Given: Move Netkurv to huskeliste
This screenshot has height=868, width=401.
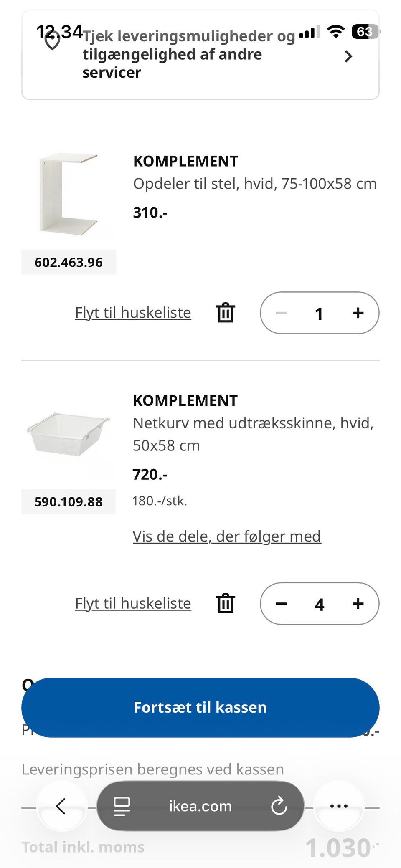Looking at the screenshot, I should (x=133, y=604).
